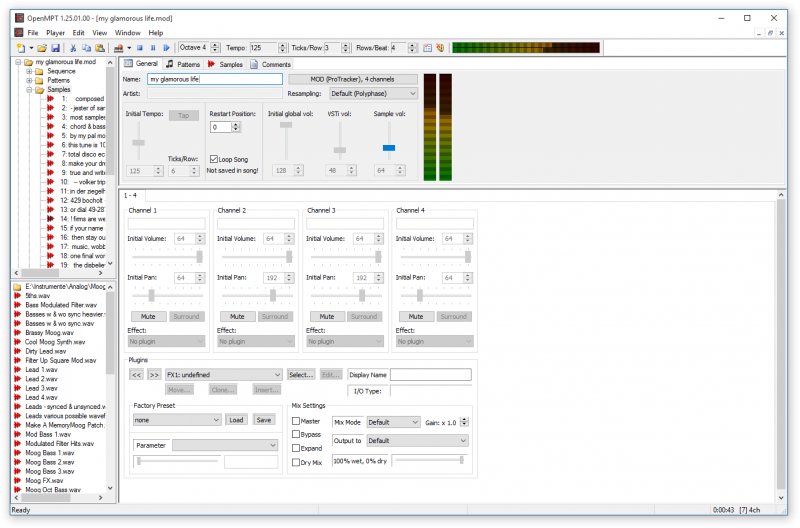Collapse the Samples tree node
Viewport: 800px width, 528px height.
(30, 90)
